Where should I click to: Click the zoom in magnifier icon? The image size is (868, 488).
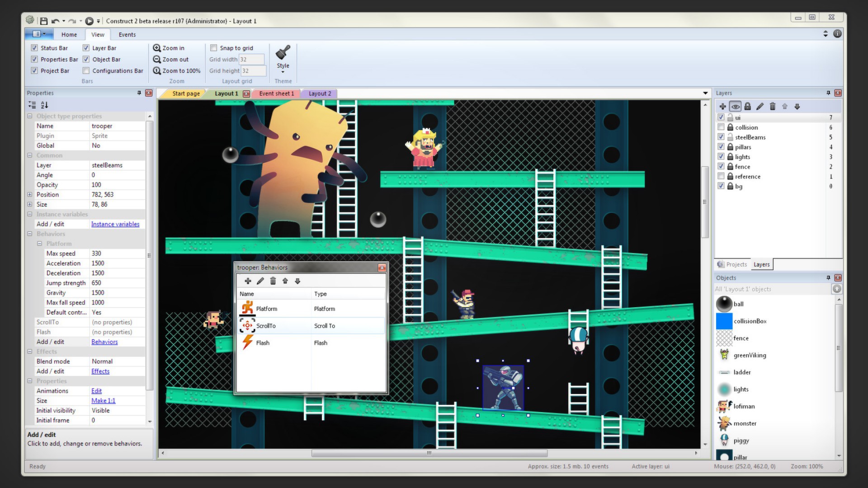pyautogui.click(x=157, y=47)
